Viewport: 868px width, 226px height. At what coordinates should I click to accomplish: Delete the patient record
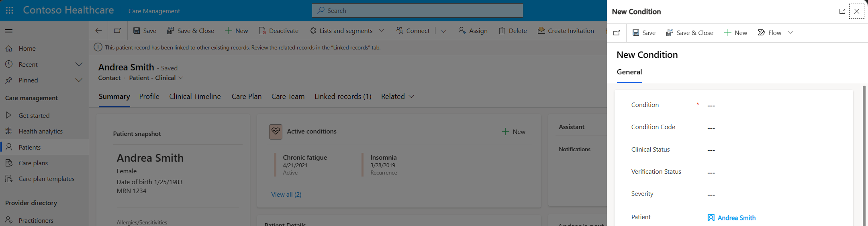[513, 31]
